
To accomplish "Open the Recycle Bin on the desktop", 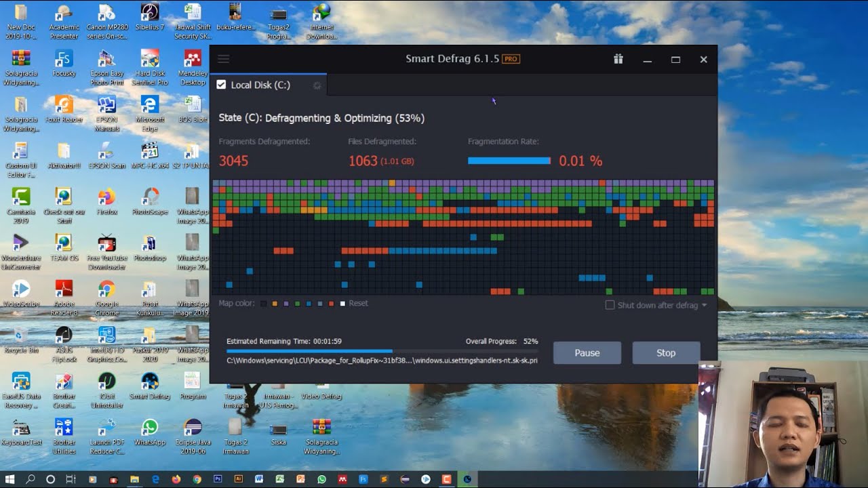I will 21,340.
